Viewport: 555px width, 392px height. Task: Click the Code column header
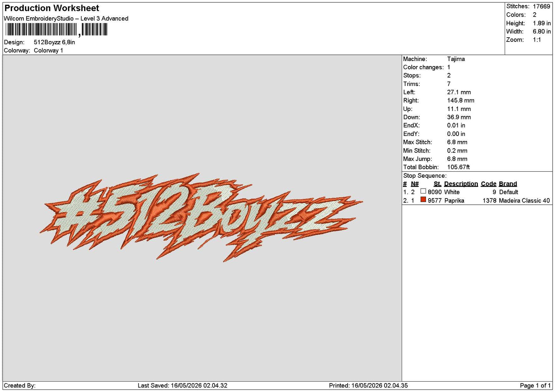(x=489, y=184)
